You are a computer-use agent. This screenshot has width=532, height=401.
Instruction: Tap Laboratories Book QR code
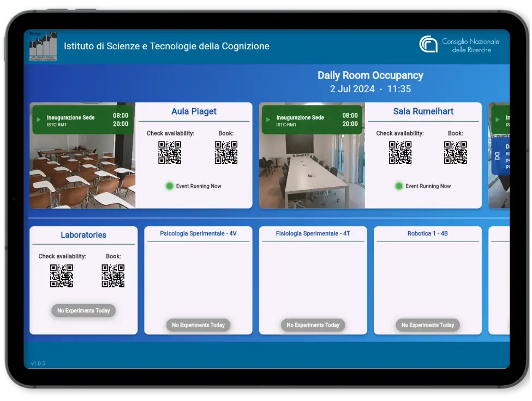pos(113,276)
